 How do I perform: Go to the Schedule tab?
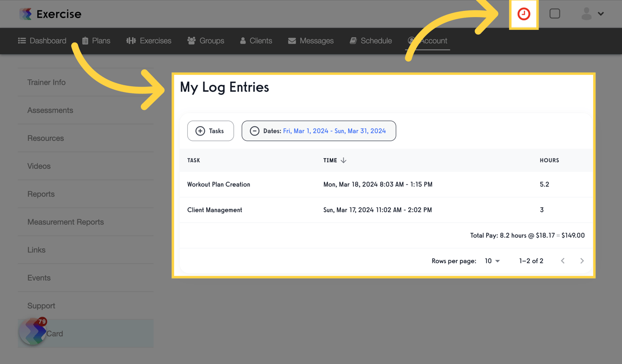coord(371,41)
